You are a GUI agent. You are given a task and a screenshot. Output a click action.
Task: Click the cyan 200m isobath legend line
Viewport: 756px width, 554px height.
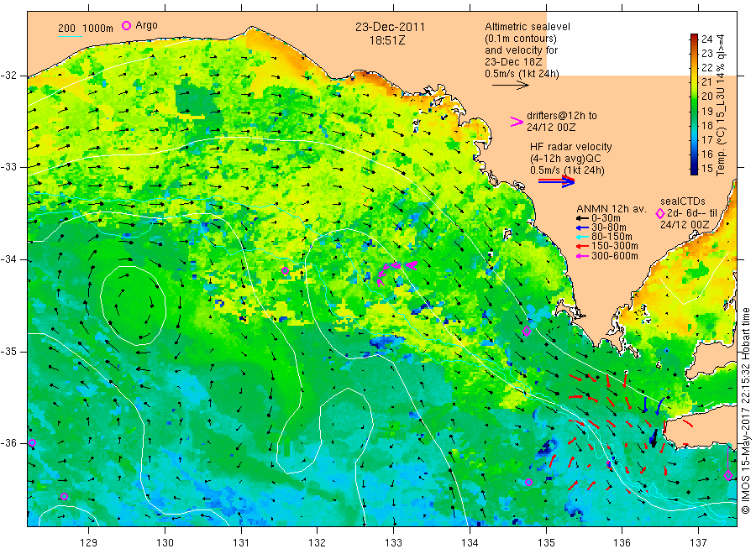pos(71,35)
